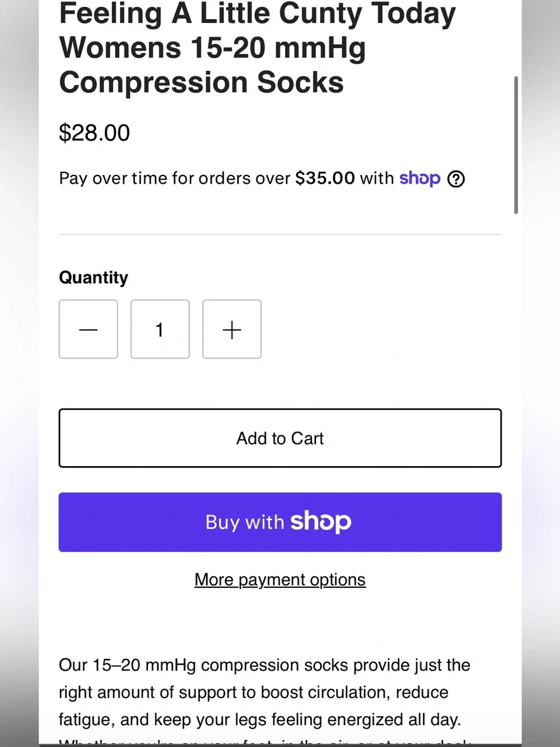Open More payment options link
The height and width of the screenshot is (747, 560).
(280, 579)
